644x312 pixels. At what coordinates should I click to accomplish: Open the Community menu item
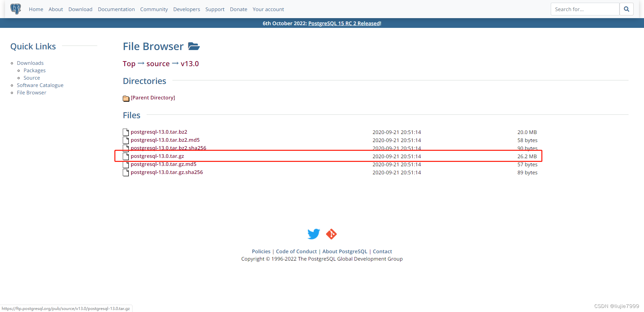point(154,9)
